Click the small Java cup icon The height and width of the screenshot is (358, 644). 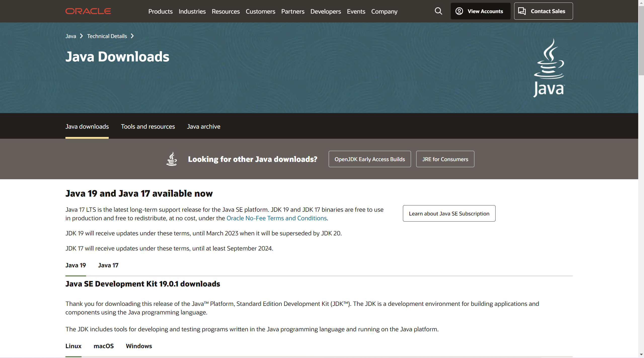coord(172,159)
